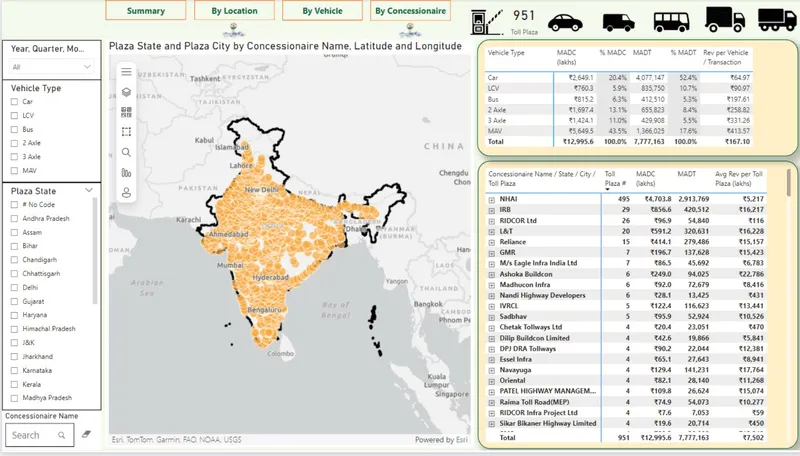Tick the LCV vehicle type checkbox
The image size is (800, 456).
(x=14, y=115)
